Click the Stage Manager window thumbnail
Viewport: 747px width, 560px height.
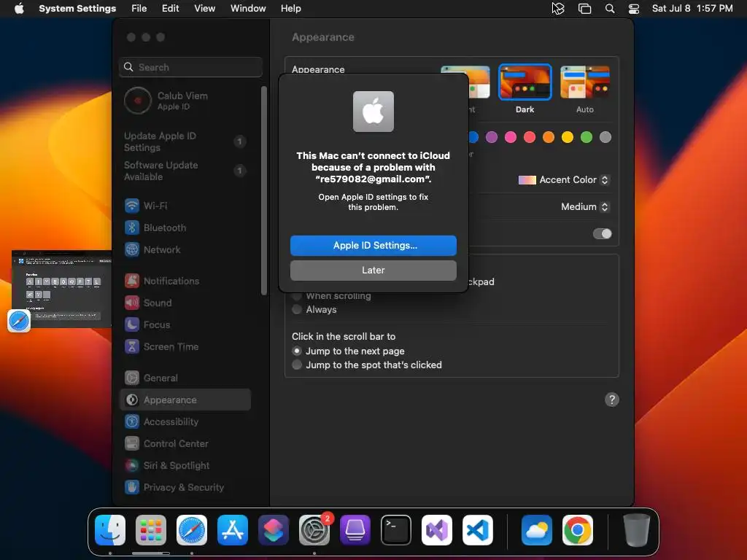pos(61,289)
